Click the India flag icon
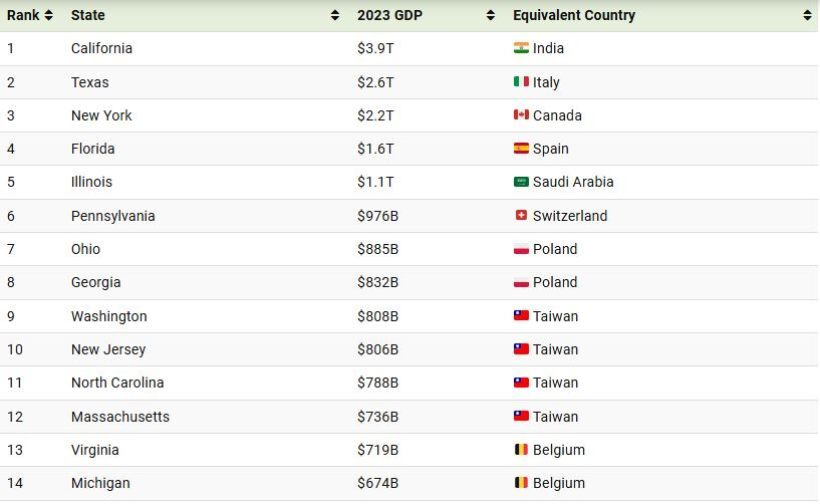Screen dimensions: 820x504 point(521,48)
